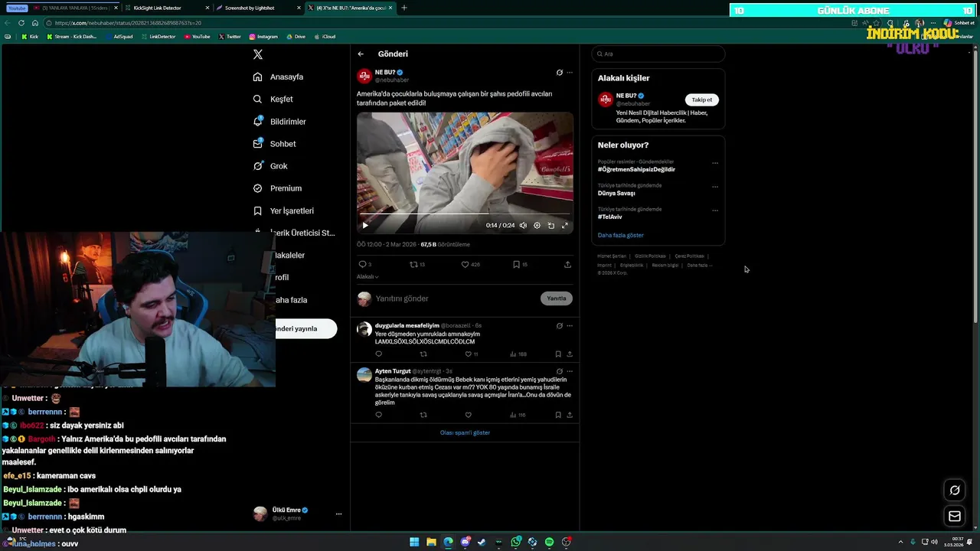Go back with the Gönderi arrow
The height and width of the screenshot is (551, 980).
click(x=361, y=54)
